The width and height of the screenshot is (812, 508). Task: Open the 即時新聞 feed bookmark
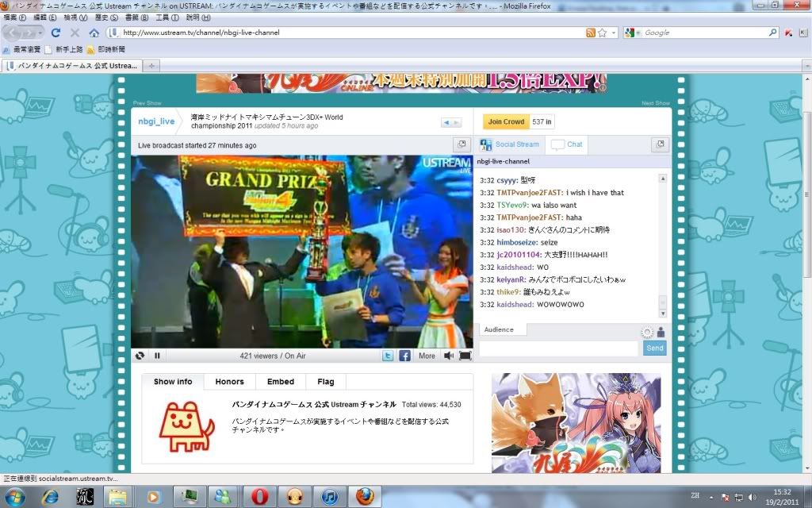[x=105, y=49]
